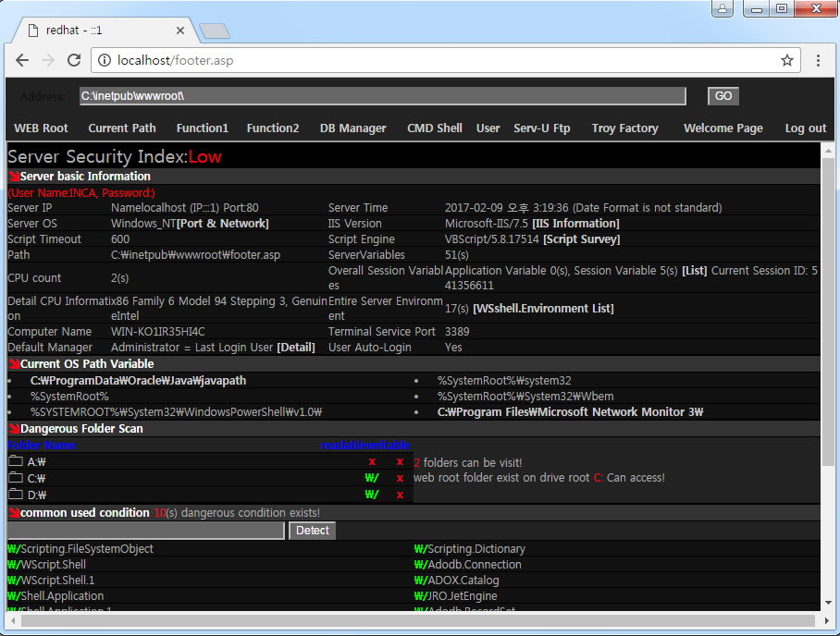Screen dimensions: 840x636
Task: Reload the page with refresh icon
Action: [x=74, y=60]
